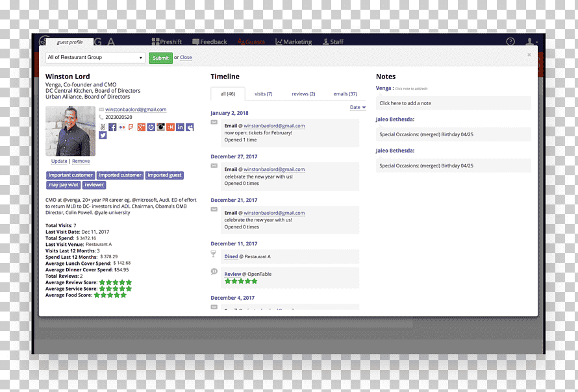Click the envelope icon for December 21, 2017
The height and width of the screenshot is (392, 578).
(x=214, y=209)
